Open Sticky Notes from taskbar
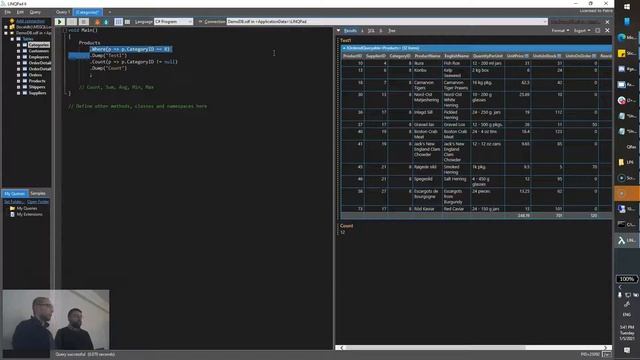 coord(626,53)
